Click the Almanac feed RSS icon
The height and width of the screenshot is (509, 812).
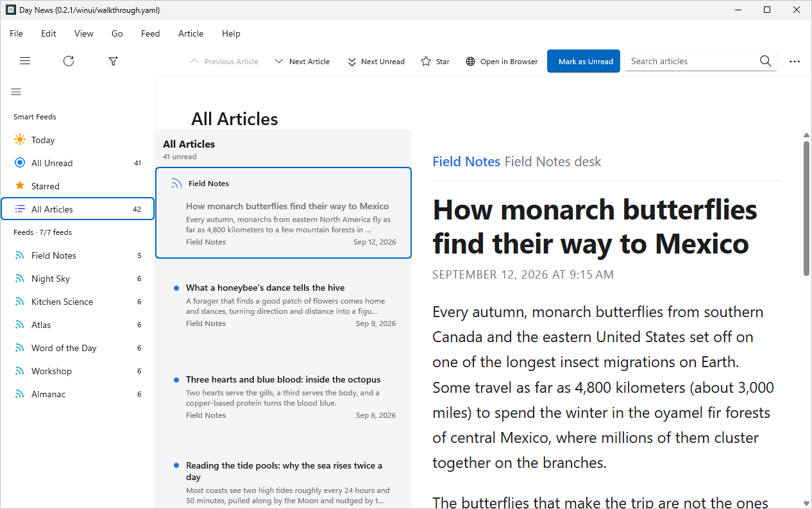point(20,394)
